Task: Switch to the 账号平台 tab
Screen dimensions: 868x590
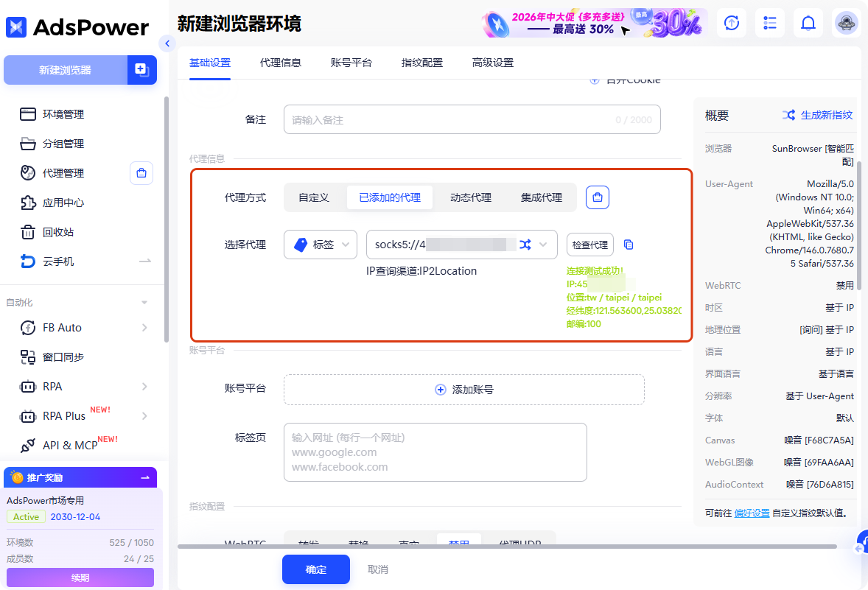Action: coord(351,63)
